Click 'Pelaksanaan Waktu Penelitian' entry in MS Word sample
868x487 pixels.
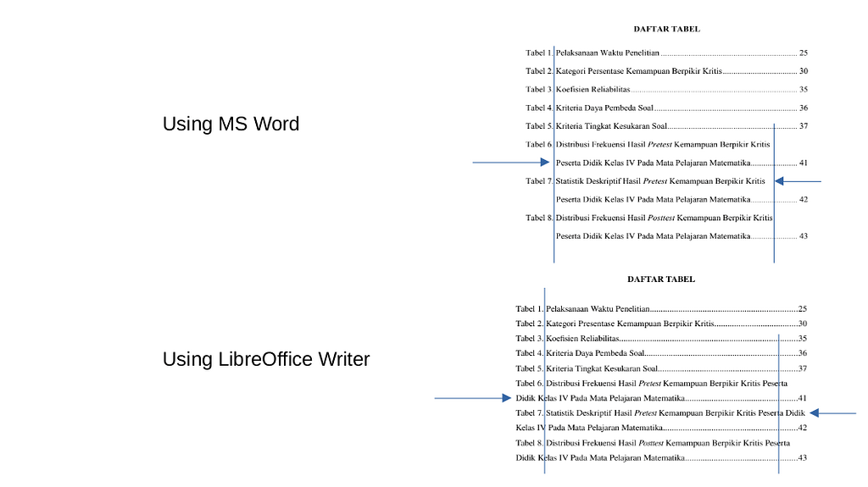point(607,53)
